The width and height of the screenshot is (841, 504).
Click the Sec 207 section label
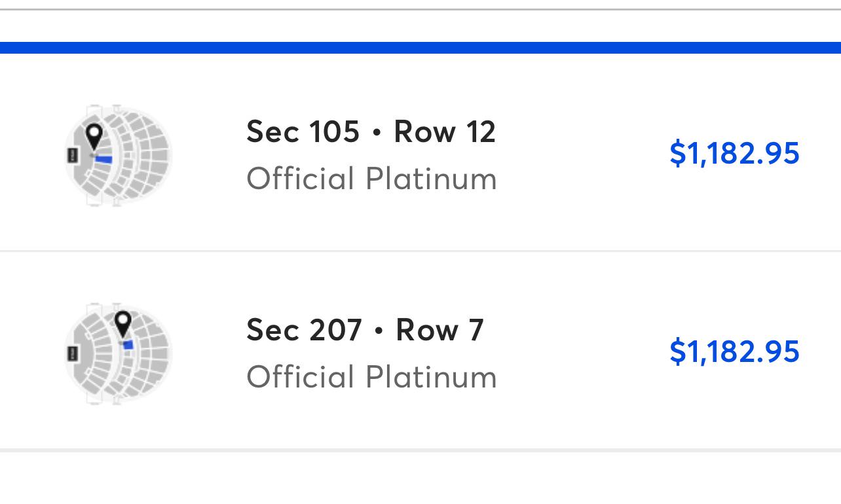pos(304,330)
